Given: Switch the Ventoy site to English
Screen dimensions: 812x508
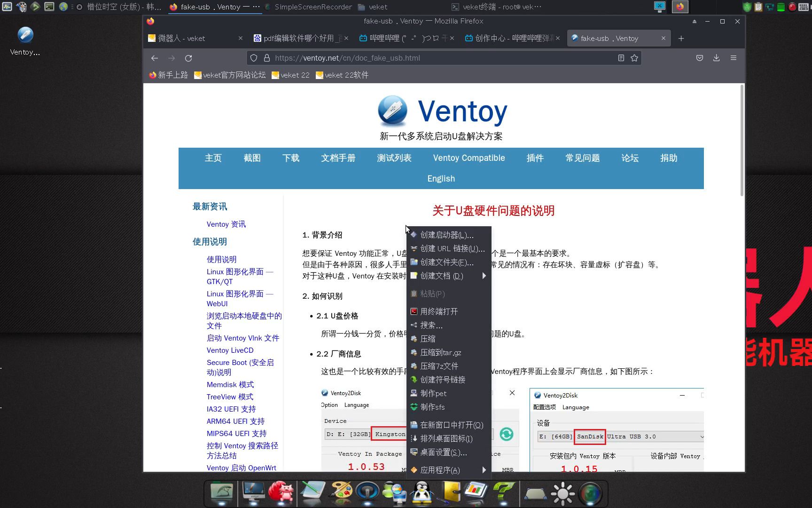Looking at the screenshot, I should coord(441,178).
